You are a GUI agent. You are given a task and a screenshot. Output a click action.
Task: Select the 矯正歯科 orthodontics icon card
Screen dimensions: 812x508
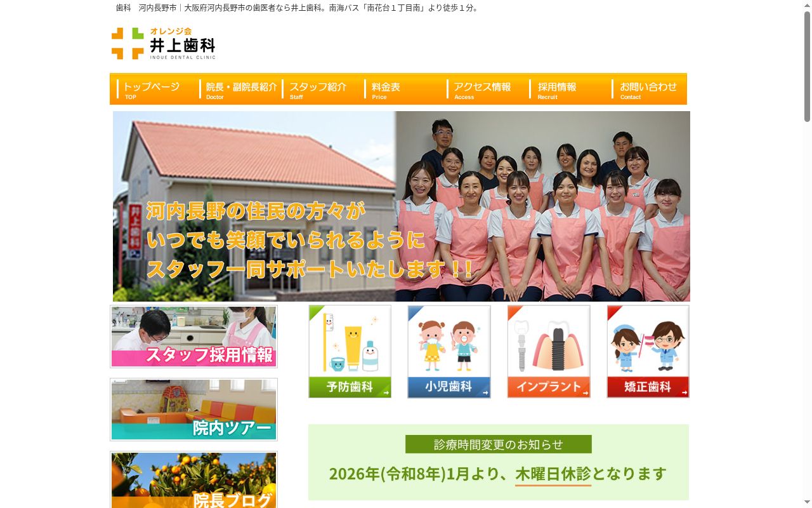pos(648,352)
